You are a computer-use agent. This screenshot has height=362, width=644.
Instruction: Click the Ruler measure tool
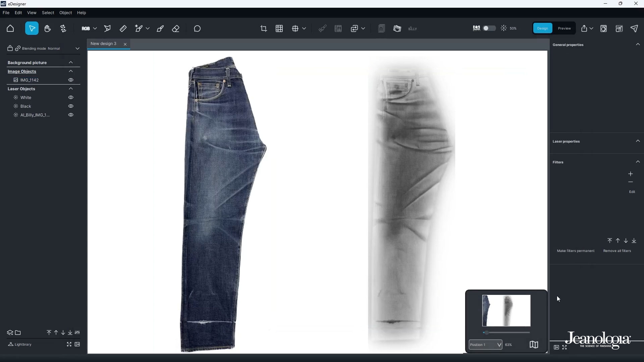[123, 29]
